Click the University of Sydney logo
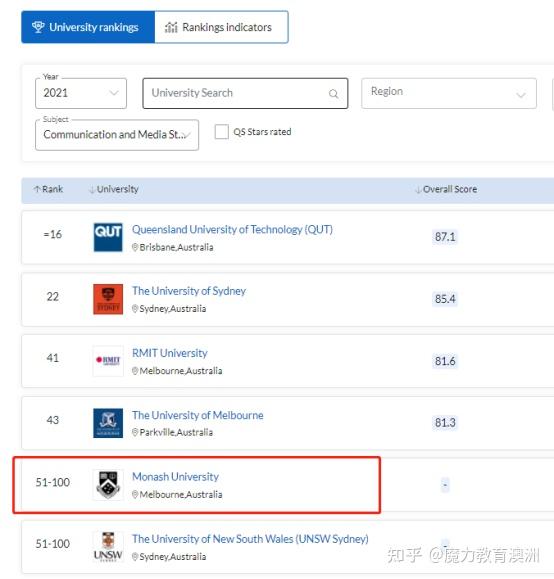 pos(108,299)
